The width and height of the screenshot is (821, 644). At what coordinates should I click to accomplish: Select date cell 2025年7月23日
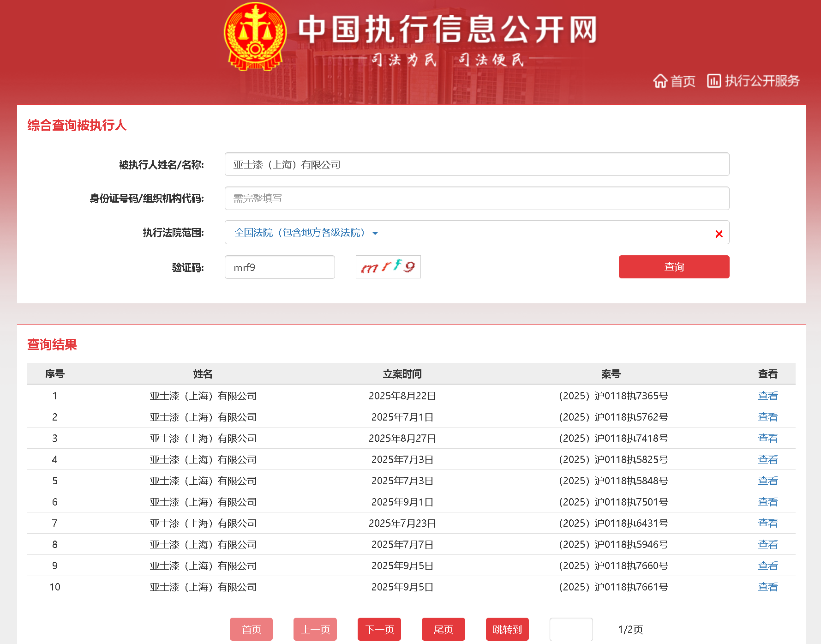tap(402, 523)
